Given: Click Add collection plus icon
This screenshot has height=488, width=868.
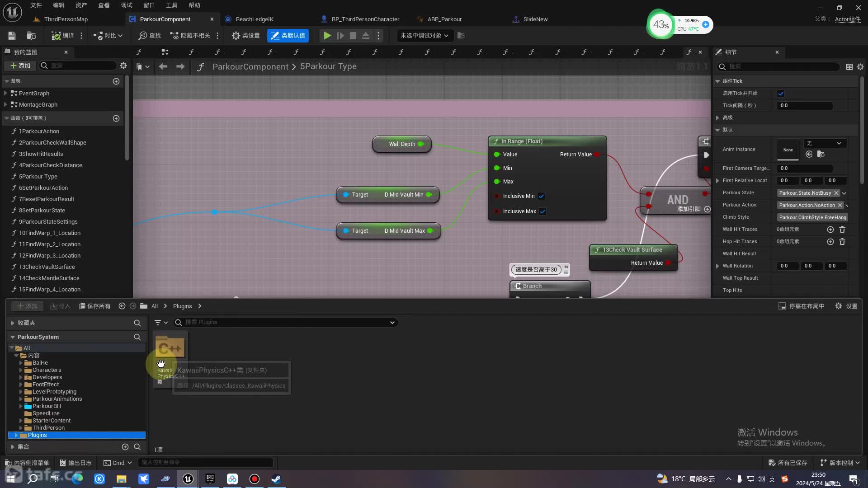Looking at the screenshot, I should (x=125, y=446).
